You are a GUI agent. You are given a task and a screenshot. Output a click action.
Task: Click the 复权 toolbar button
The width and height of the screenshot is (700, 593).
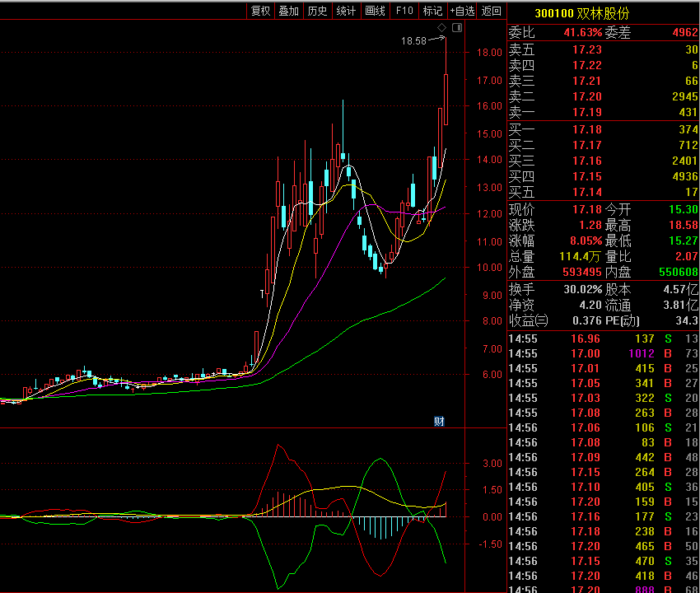point(261,11)
